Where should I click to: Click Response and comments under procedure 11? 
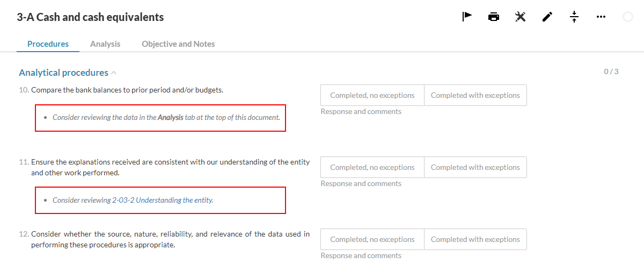pyautogui.click(x=361, y=184)
